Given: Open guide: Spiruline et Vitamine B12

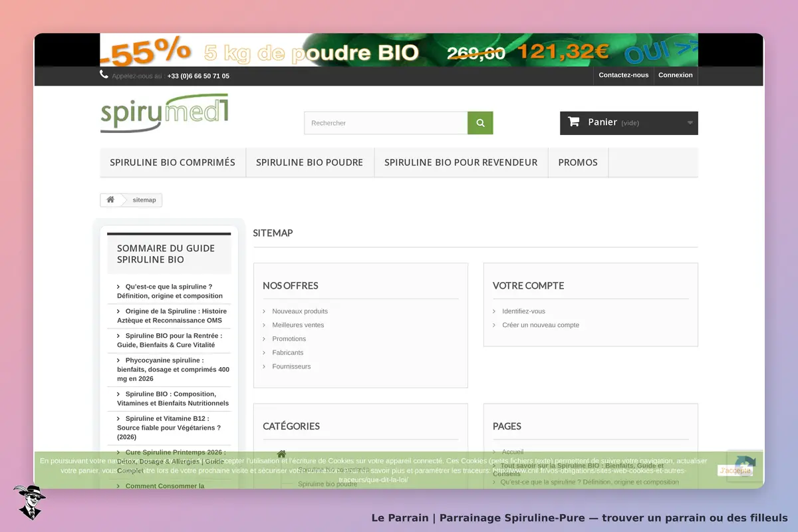Looking at the screenshot, I should [169, 428].
